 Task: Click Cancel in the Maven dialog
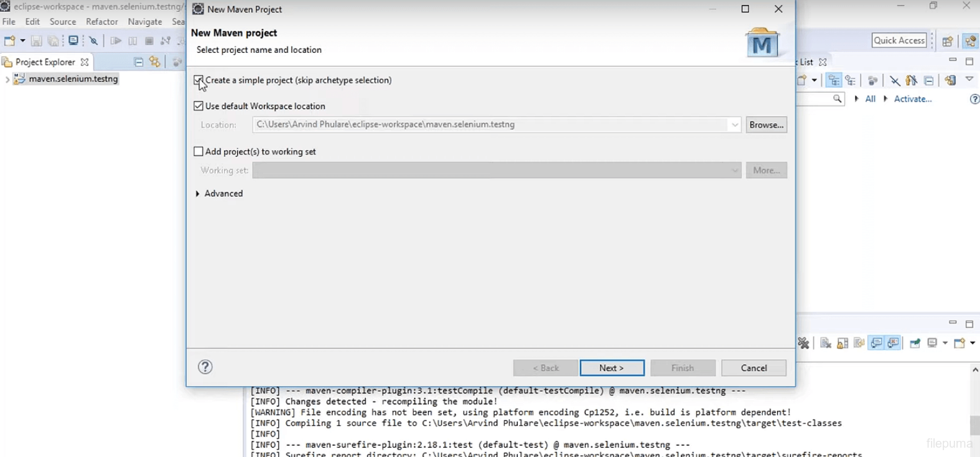(x=754, y=368)
